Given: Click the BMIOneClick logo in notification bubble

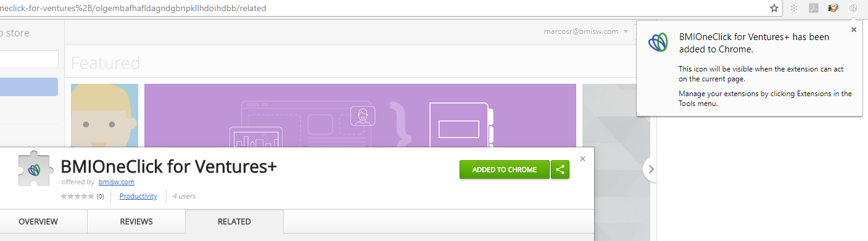Looking at the screenshot, I should click(x=658, y=42).
